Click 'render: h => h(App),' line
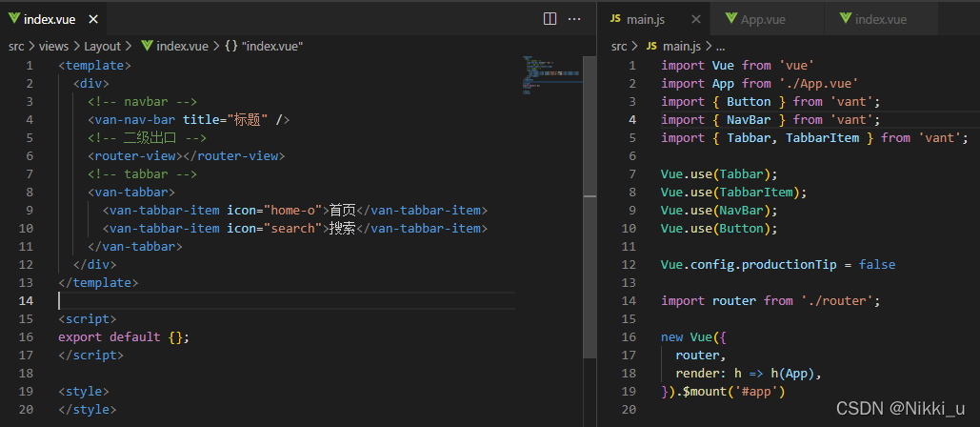The height and width of the screenshot is (427, 980). (x=749, y=374)
